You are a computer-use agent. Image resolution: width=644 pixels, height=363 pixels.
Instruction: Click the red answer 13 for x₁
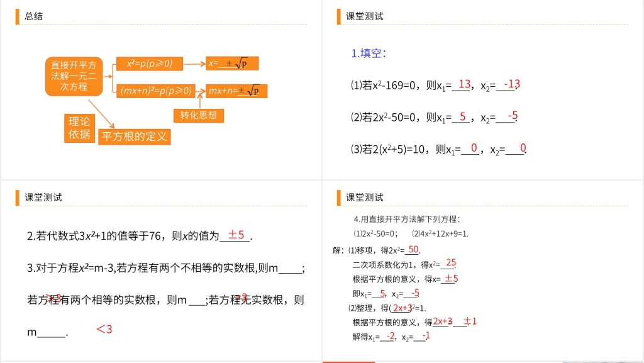point(465,84)
